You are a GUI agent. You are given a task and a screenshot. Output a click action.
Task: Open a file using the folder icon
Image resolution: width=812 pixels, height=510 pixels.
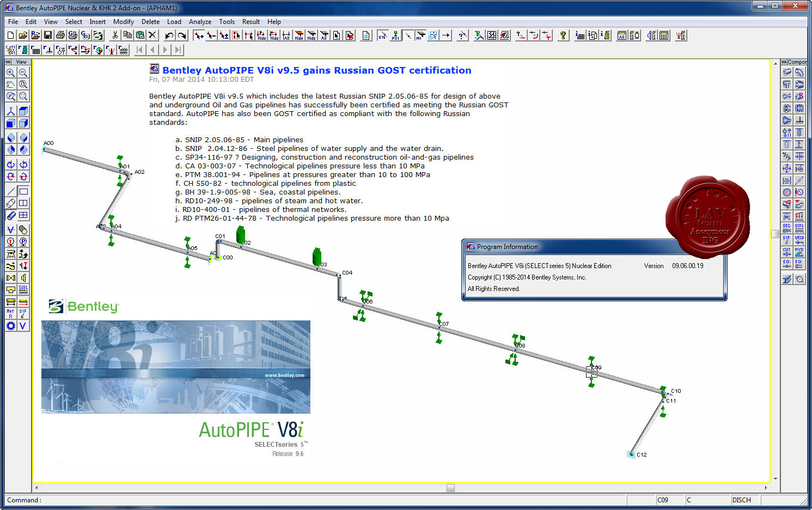(x=23, y=35)
